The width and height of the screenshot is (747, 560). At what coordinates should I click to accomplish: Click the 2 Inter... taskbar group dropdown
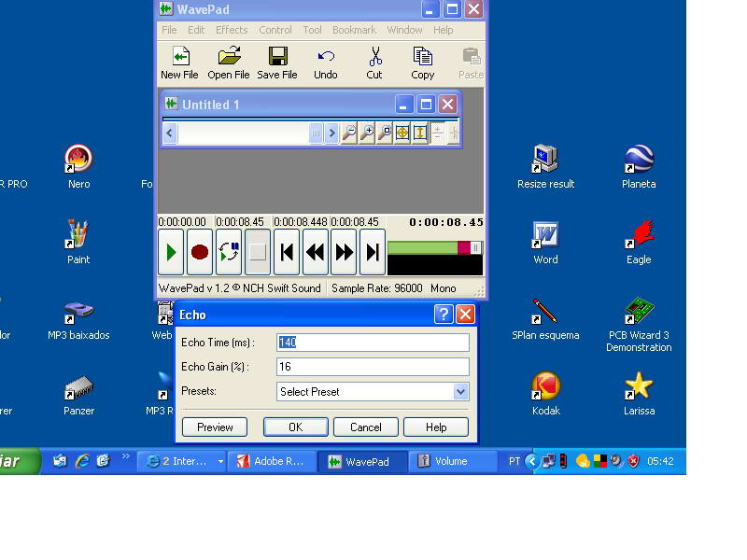point(220,461)
